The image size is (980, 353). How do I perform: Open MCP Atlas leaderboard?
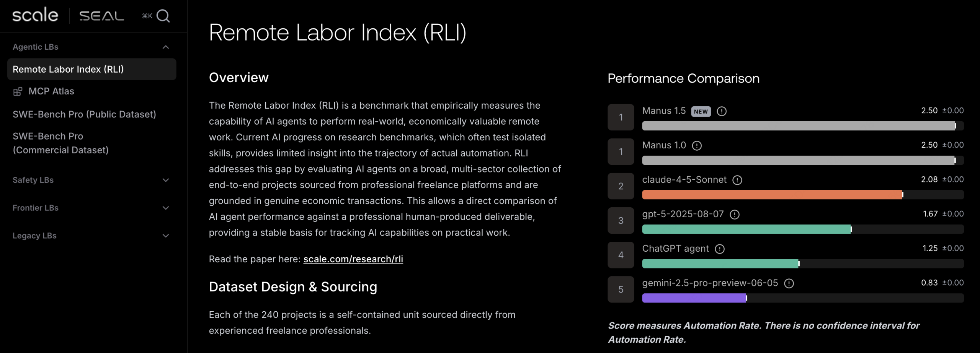tap(51, 91)
